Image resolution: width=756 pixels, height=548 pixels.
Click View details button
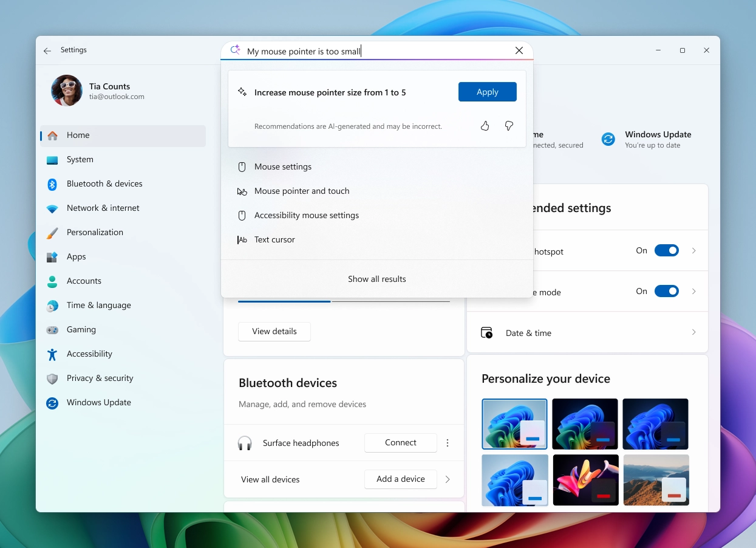[274, 332]
